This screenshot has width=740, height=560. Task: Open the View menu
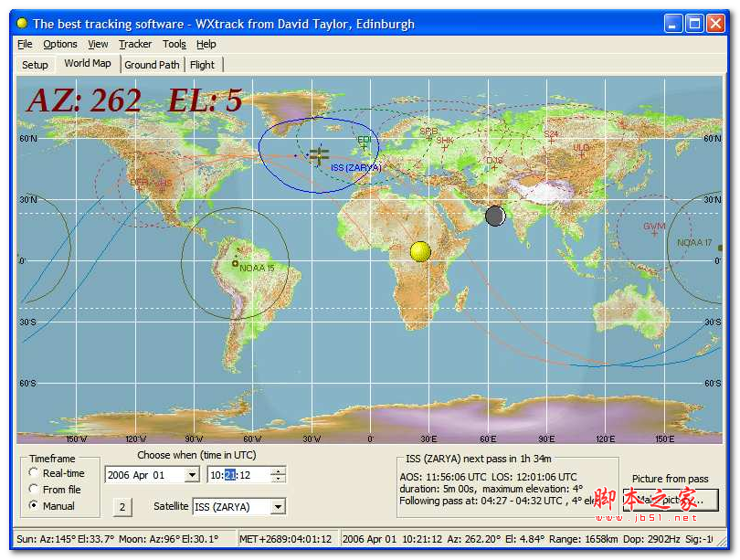[x=98, y=44]
